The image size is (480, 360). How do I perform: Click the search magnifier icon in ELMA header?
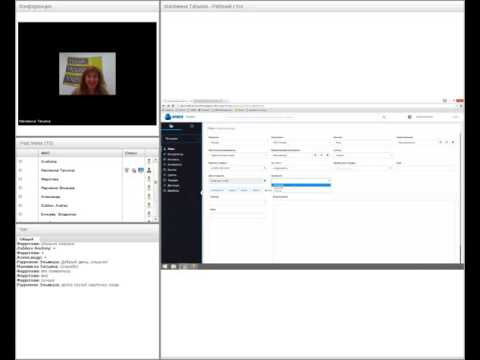click(384, 117)
